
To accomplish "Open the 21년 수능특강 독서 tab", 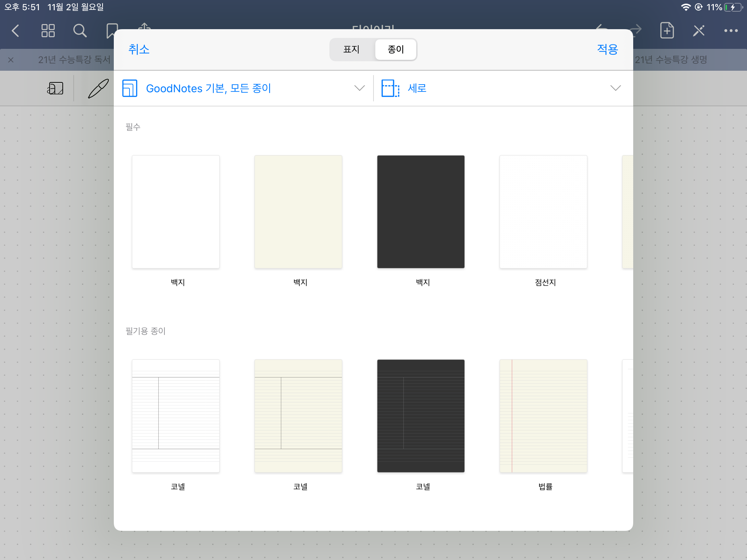I will coord(74,60).
